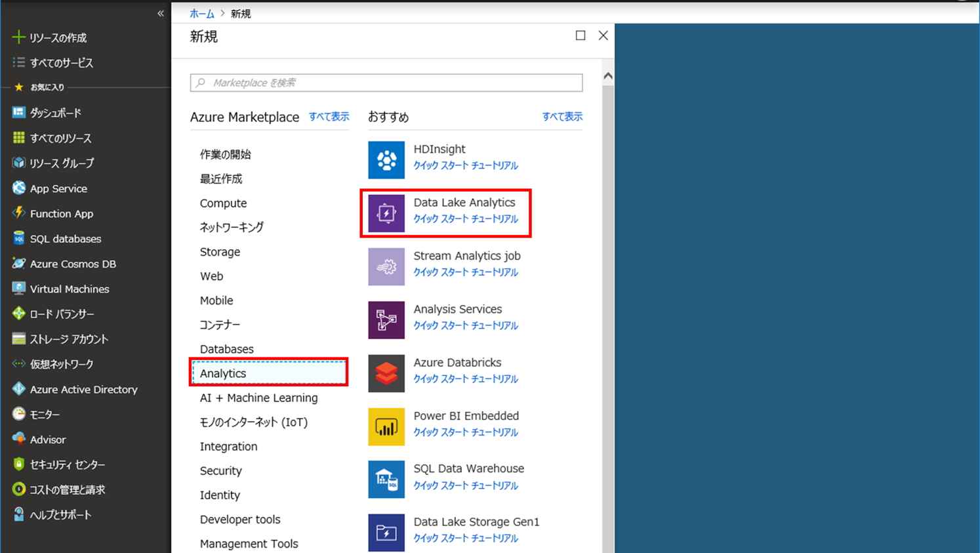Collapse the left sidebar with chevron
The image size is (980, 553).
[161, 13]
